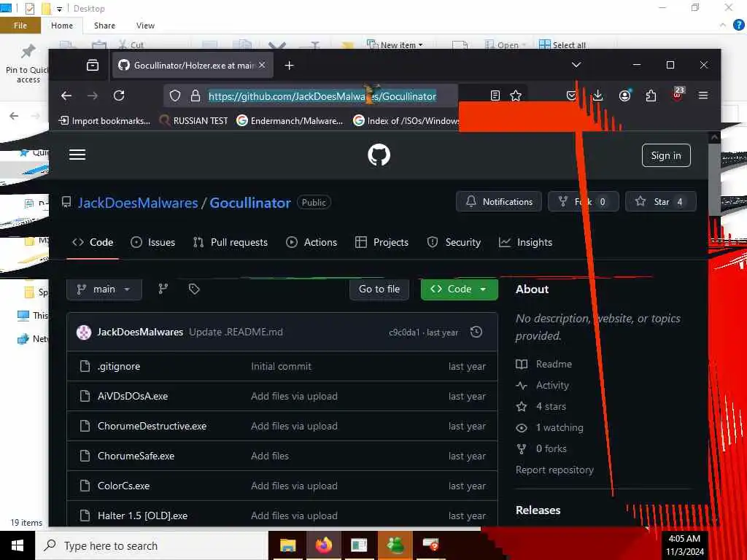This screenshot has width=747, height=560.
Task: Open ChorumeSafe.exe file
Action: [x=136, y=456]
